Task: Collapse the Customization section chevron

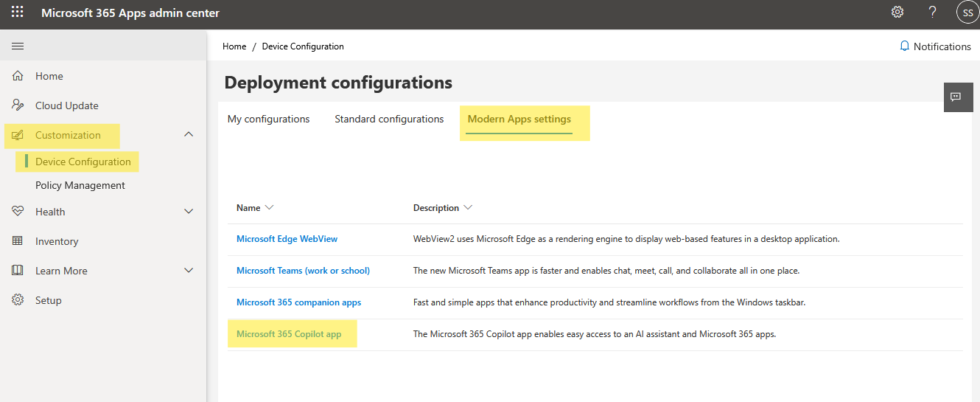Action: [189, 135]
